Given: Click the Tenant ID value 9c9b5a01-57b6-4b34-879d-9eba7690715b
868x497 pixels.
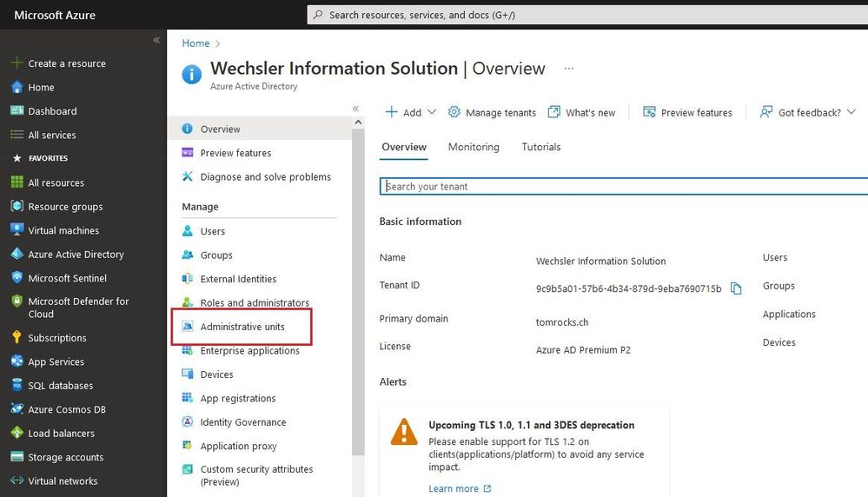Looking at the screenshot, I should [x=628, y=288].
